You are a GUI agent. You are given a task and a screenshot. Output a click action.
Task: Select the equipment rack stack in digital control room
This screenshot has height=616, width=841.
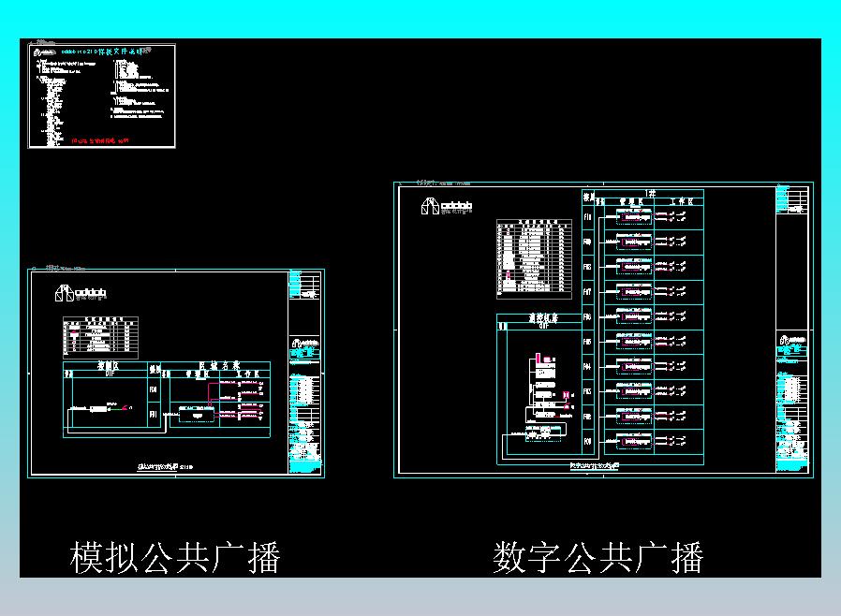[545, 385]
